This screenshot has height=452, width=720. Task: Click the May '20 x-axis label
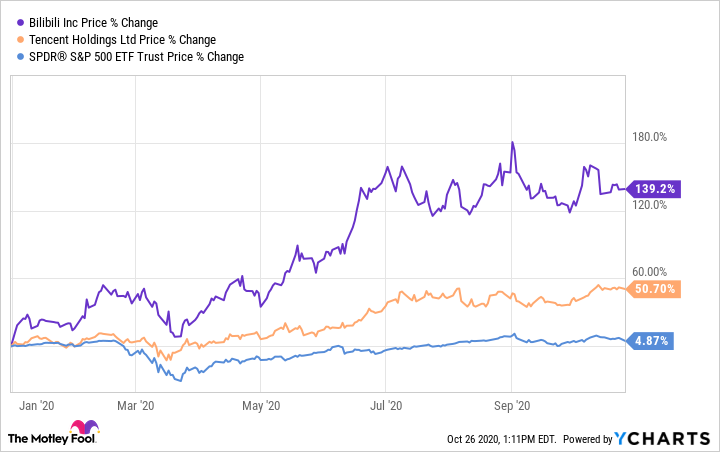pos(260,405)
